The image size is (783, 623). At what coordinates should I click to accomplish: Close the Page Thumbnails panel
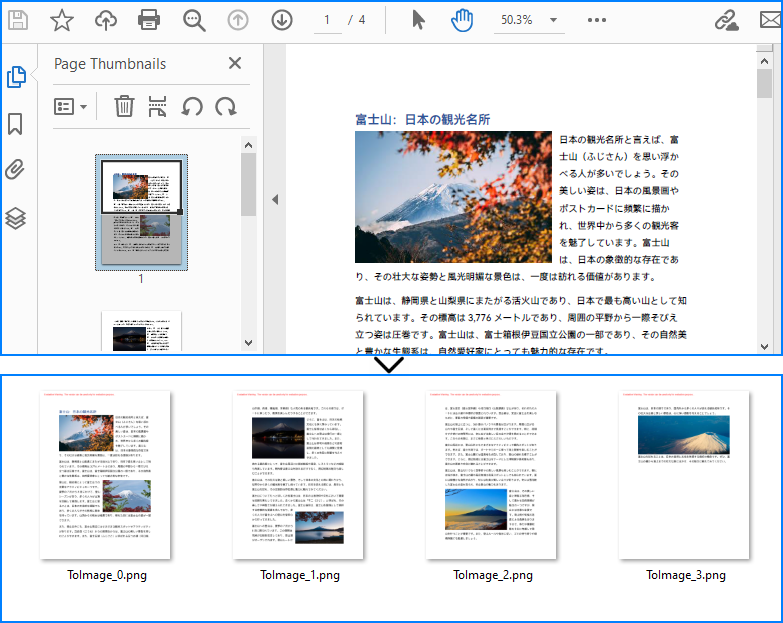235,63
